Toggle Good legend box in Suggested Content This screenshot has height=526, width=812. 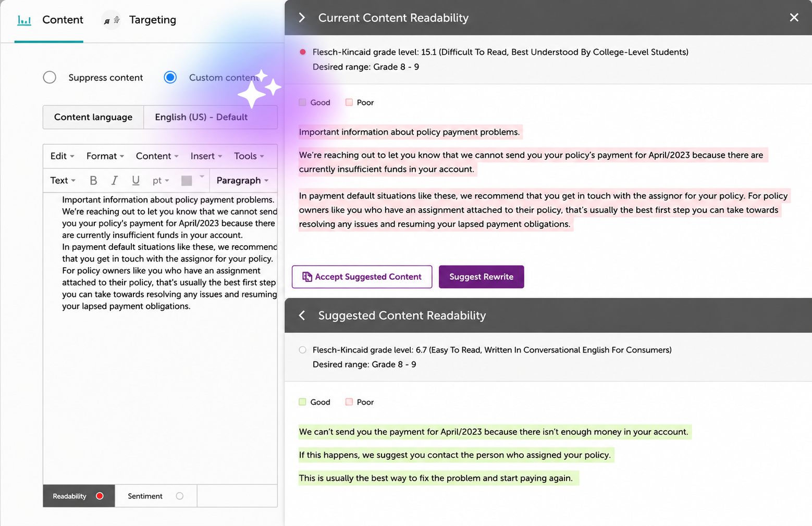coord(302,402)
